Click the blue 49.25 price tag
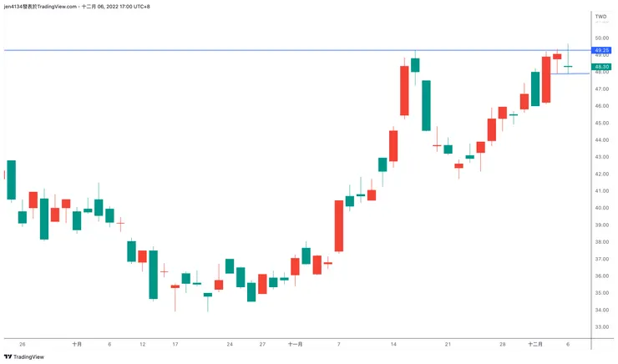The height and width of the screenshot is (364, 618). 602,50
